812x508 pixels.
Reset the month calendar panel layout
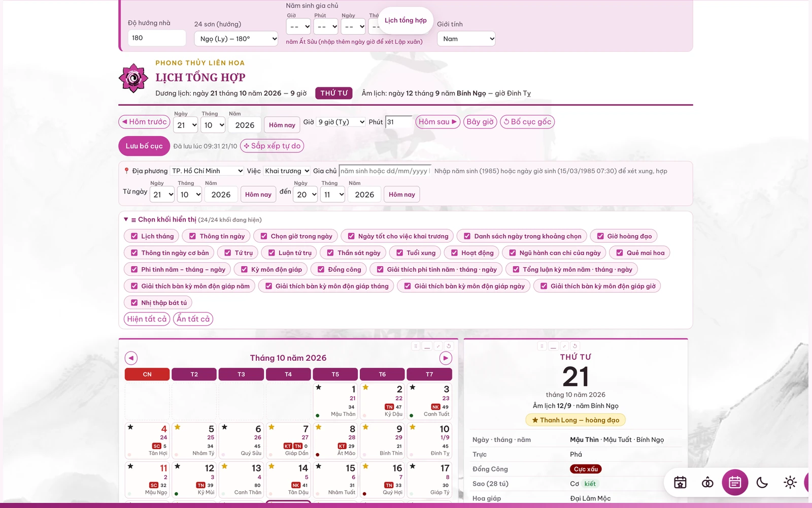coord(449,346)
